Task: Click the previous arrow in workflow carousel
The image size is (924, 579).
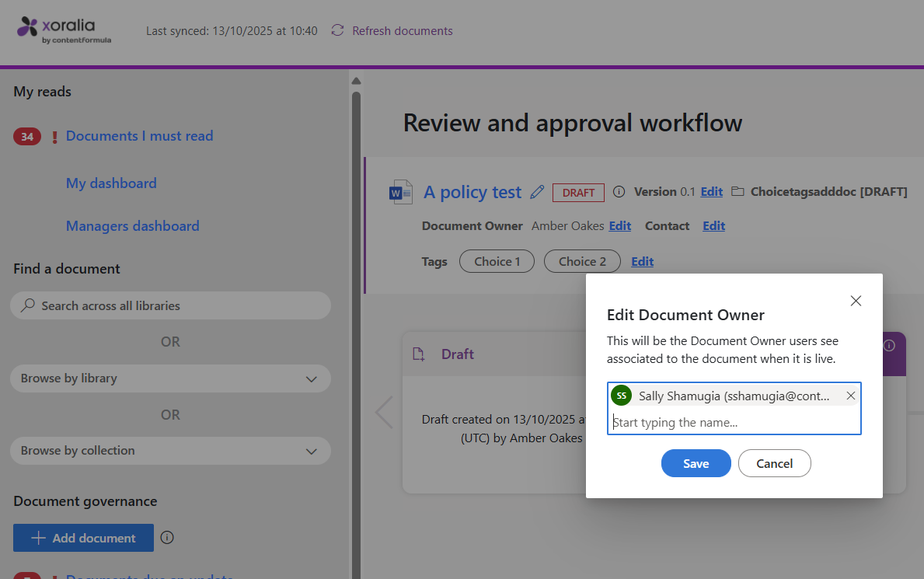Action: click(384, 412)
